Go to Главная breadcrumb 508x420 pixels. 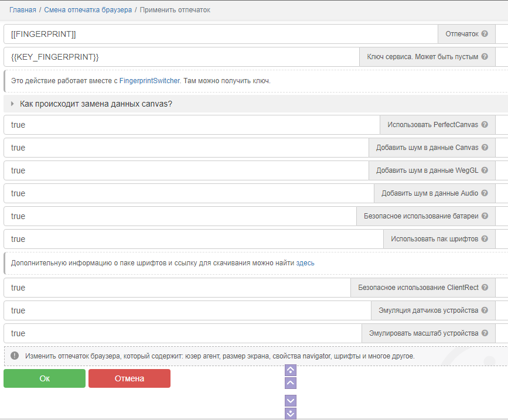(22, 10)
